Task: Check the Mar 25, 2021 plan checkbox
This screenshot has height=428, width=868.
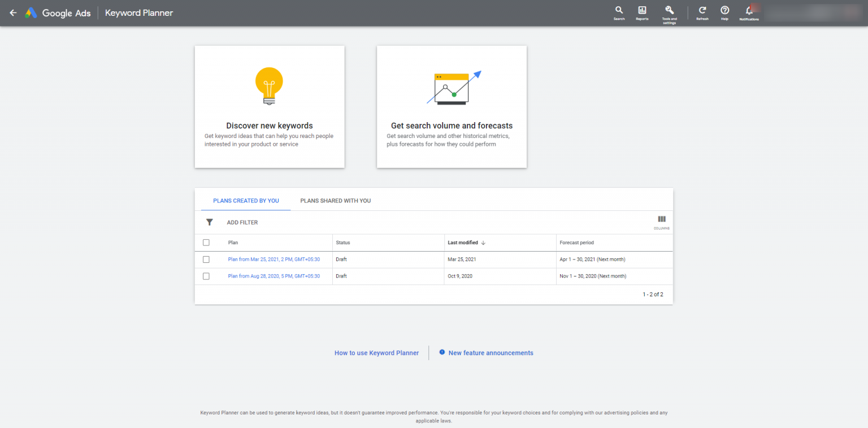Action: tap(206, 259)
